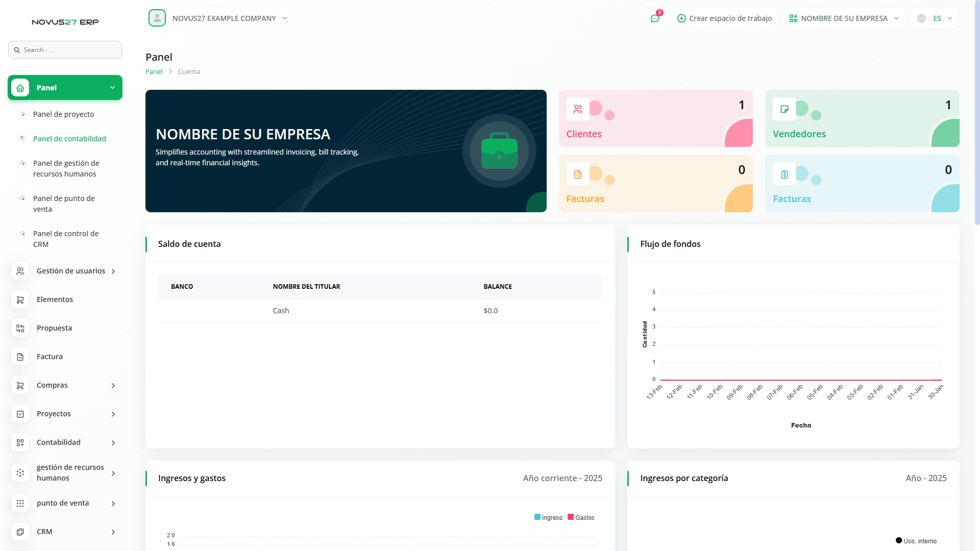
Task: Click the Search input field
Action: (x=65, y=50)
